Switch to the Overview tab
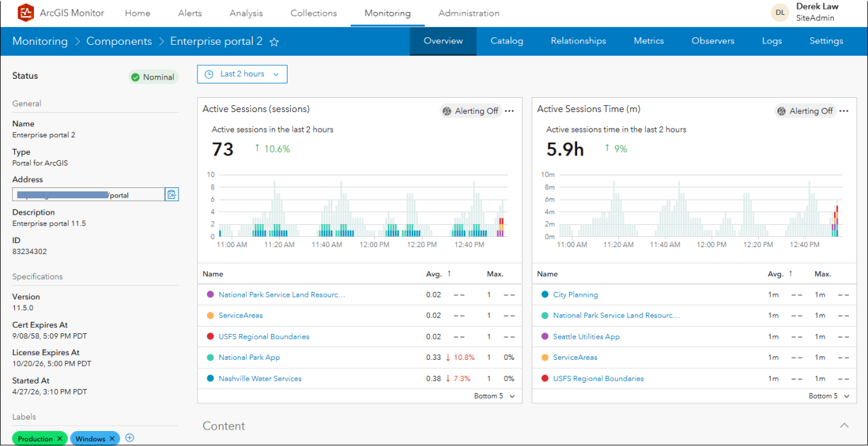This screenshot has width=868, height=446. (443, 41)
